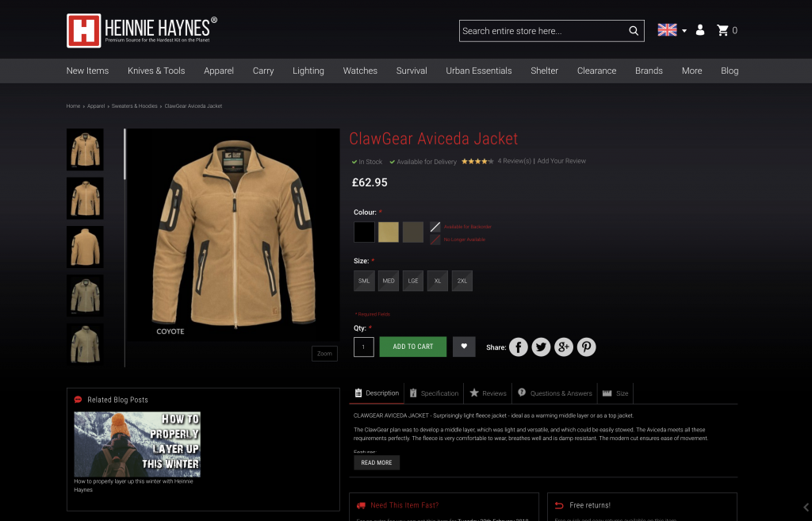The height and width of the screenshot is (521, 812).
Task: Select size MED
Action: tap(389, 281)
